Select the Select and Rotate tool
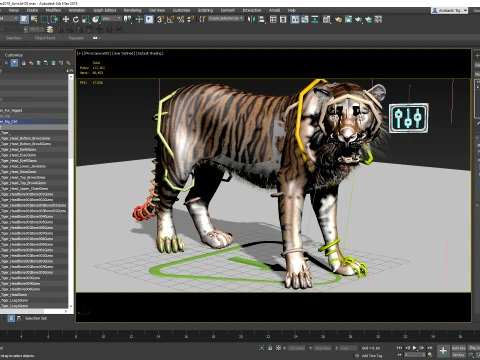Viewport: 480px width, 360px height. coord(76,19)
